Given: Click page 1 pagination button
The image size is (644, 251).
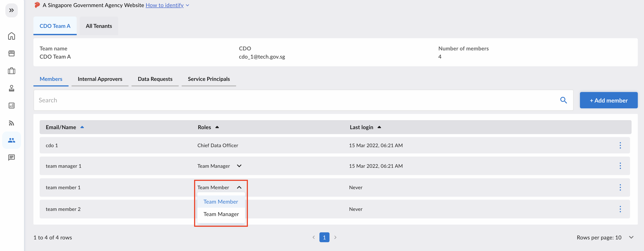Looking at the screenshot, I should pyautogui.click(x=324, y=237).
